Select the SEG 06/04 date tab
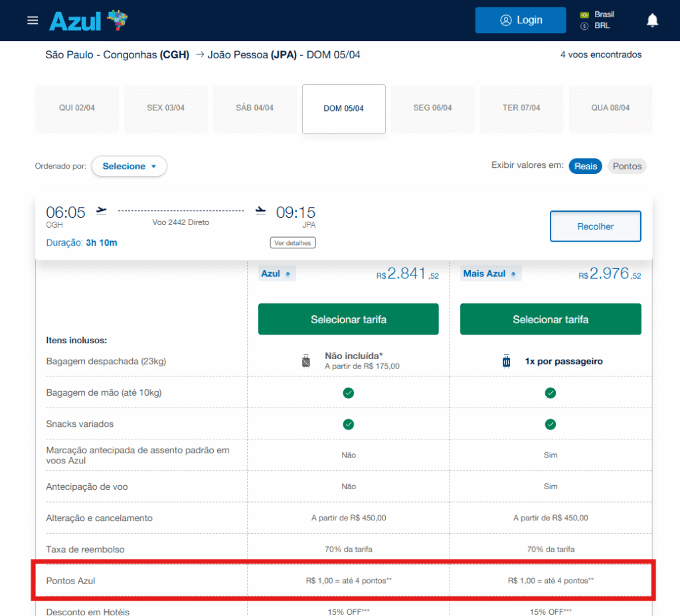680x616 pixels. [432, 108]
